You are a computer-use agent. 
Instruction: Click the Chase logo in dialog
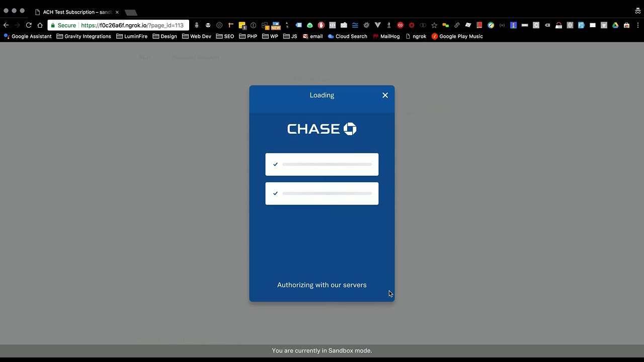pyautogui.click(x=322, y=129)
